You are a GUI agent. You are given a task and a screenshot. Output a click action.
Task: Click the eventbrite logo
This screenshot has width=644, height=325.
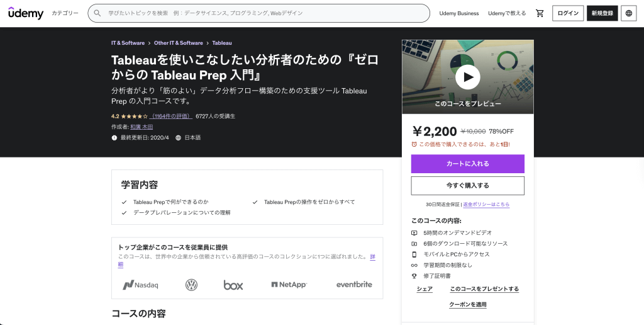354,285
